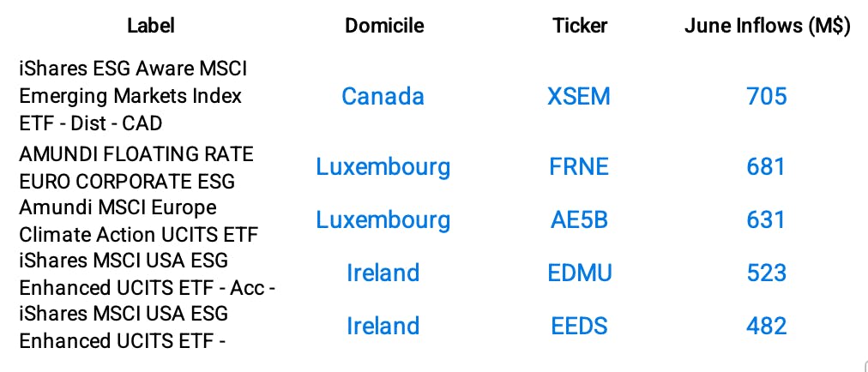The image size is (868, 372).
Task: Select Luxembourg in the FRNE row
Action: click(383, 166)
